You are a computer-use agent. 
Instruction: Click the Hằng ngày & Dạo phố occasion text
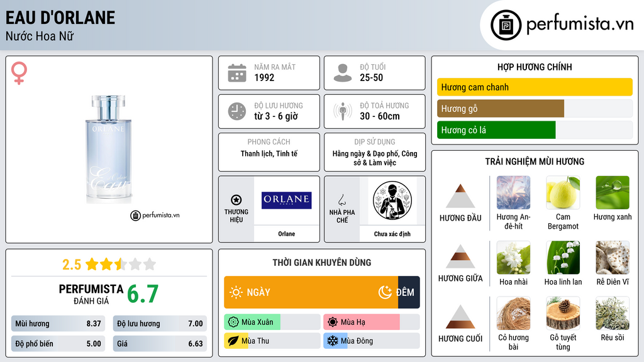coord(375,158)
